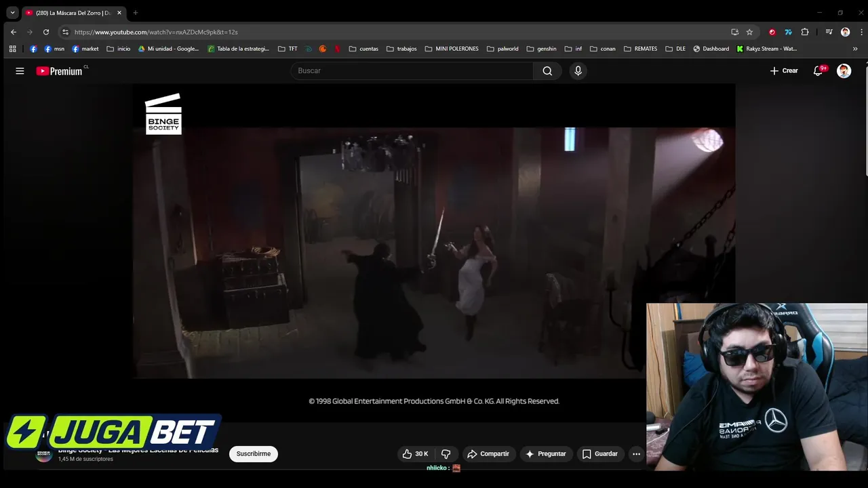Click the Binge Society watermark logo in the video

(163, 114)
